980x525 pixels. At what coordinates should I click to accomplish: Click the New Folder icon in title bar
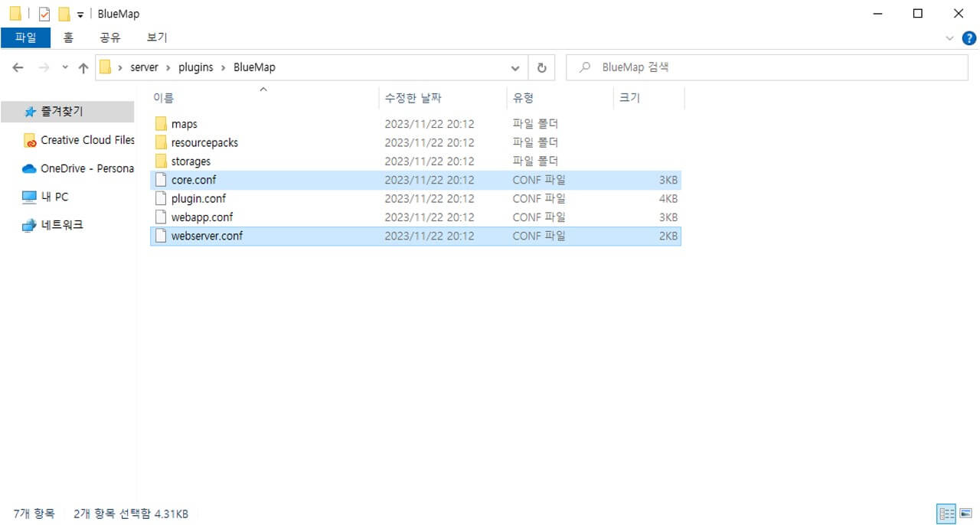point(64,14)
